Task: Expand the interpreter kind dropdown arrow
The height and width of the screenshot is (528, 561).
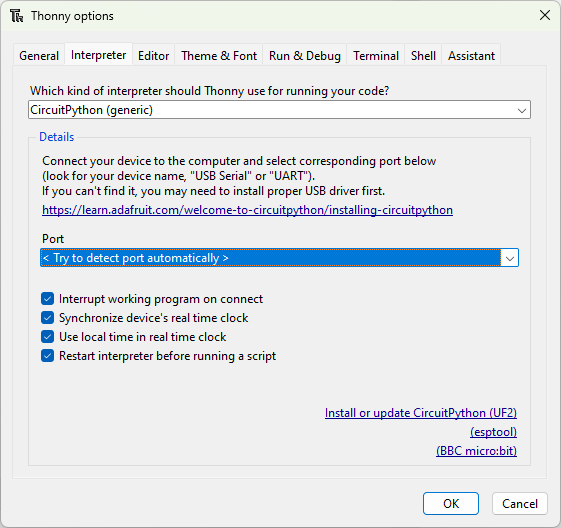Action: point(522,111)
